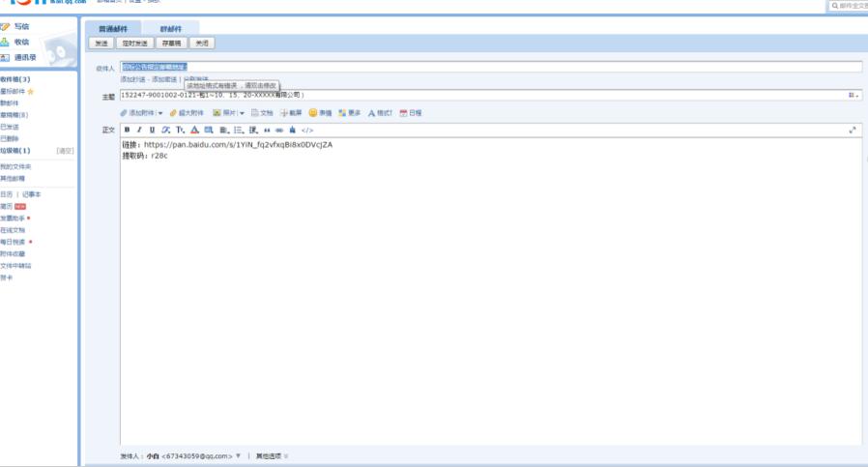Switch to HTML source view (</>)

coord(307,131)
